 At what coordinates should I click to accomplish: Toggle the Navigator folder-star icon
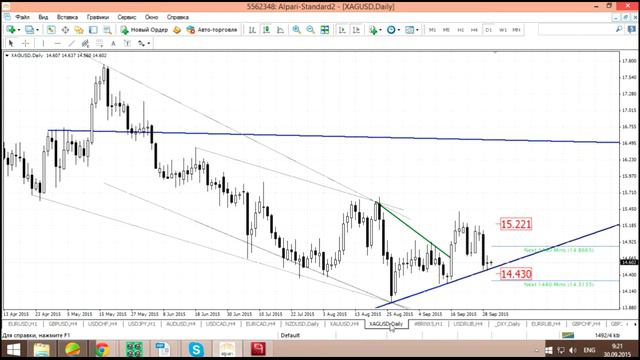click(79, 30)
